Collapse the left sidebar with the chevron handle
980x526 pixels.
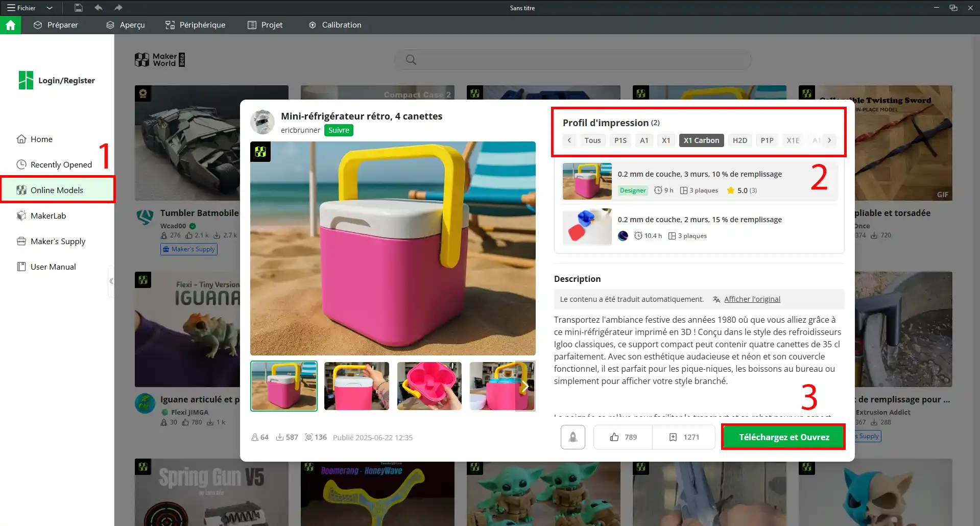[111, 281]
